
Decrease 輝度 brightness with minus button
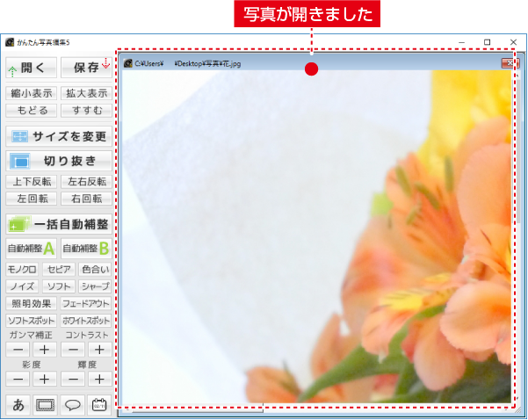click(x=73, y=379)
